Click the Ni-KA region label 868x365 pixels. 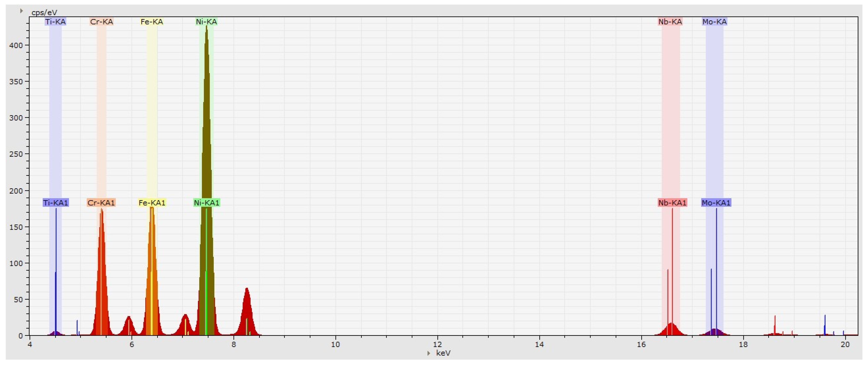click(x=206, y=22)
